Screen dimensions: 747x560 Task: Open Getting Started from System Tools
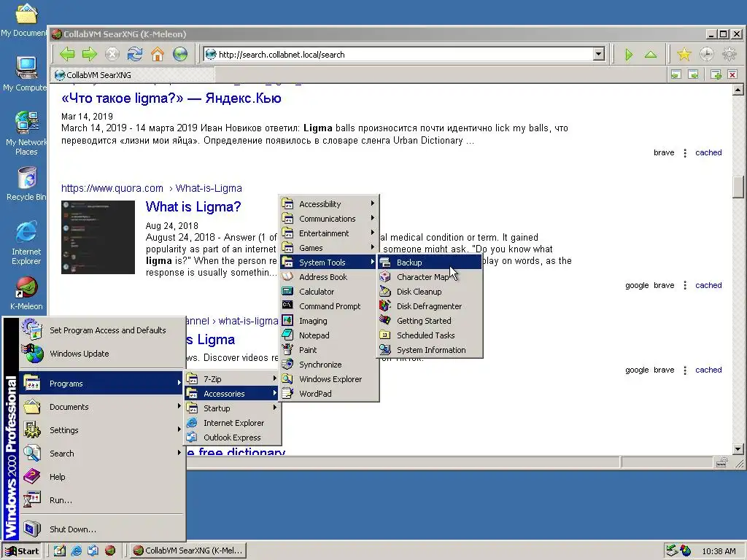click(430, 321)
